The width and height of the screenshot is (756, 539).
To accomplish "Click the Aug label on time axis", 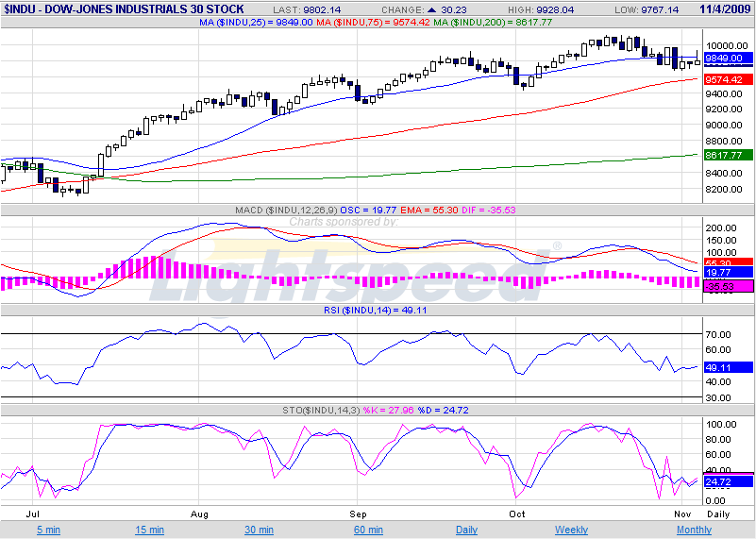I will (199, 514).
